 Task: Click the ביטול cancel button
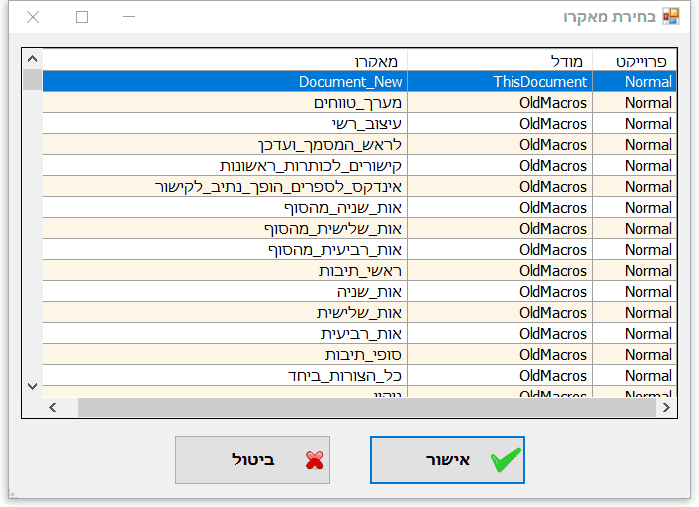[252, 460]
